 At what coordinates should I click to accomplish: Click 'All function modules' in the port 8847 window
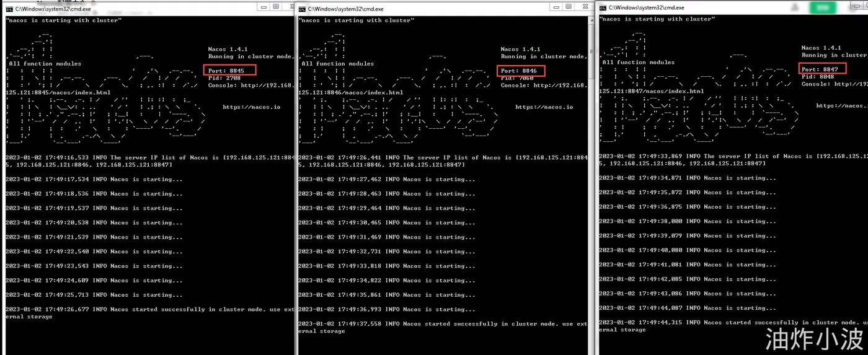[639, 62]
